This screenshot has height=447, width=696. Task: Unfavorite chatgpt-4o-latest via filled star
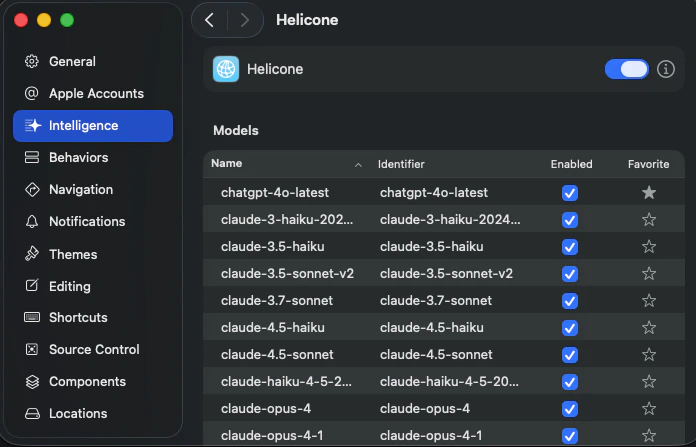point(649,193)
